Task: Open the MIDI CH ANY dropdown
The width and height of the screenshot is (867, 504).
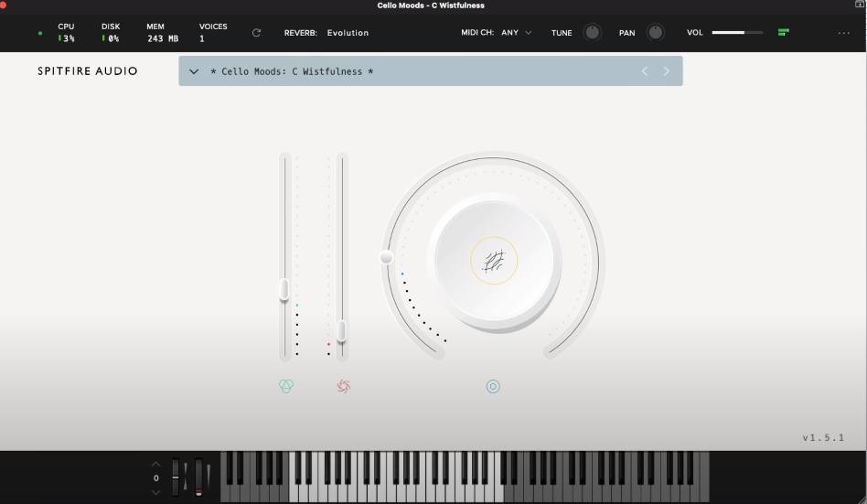Action: click(x=517, y=33)
